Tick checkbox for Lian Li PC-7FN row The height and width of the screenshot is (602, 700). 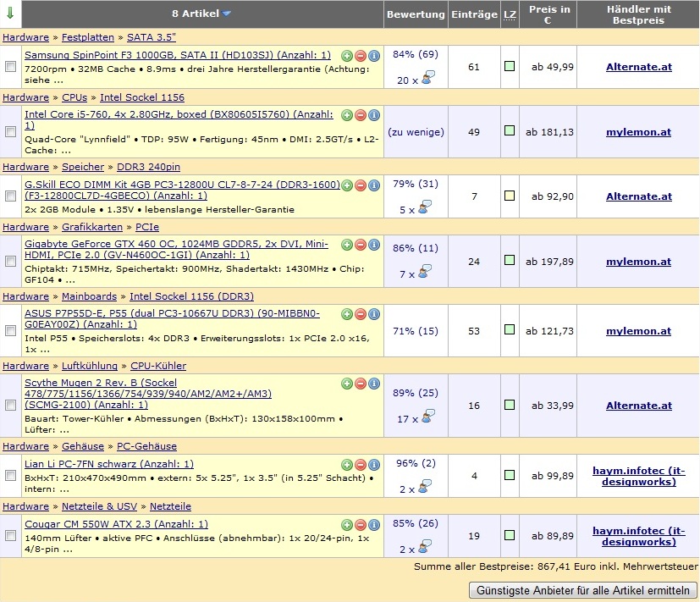coord(10,476)
